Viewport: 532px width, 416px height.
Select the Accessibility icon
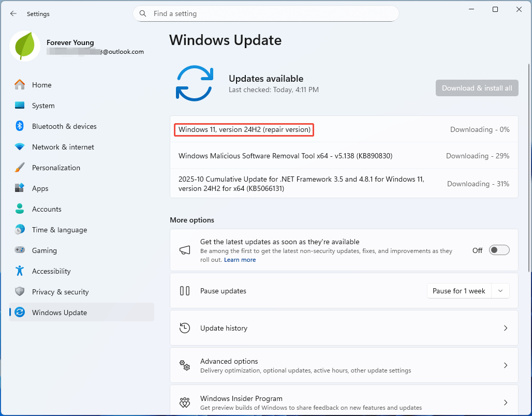[x=20, y=271]
